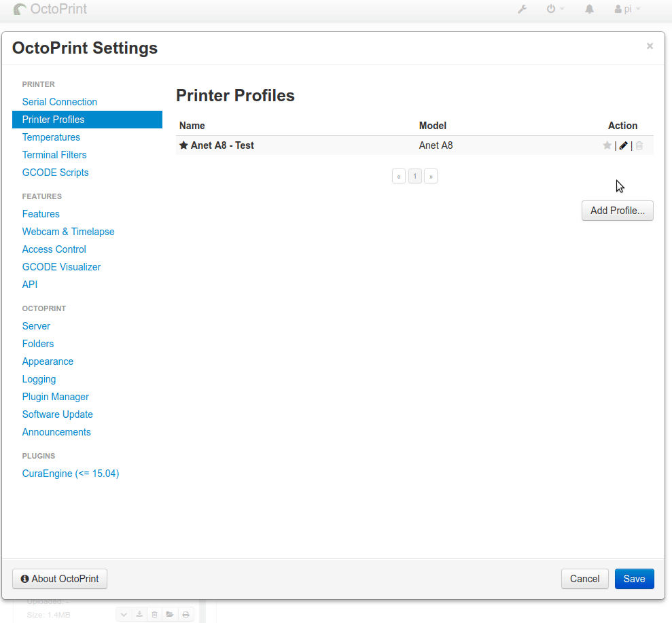Select Printer Profiles in sidebar

coord(87,120)
